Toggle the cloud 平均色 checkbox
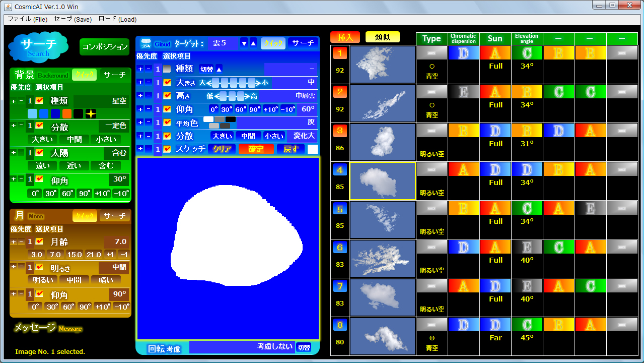The width and height of the screenshot is (644, 363). pos(167,123)
